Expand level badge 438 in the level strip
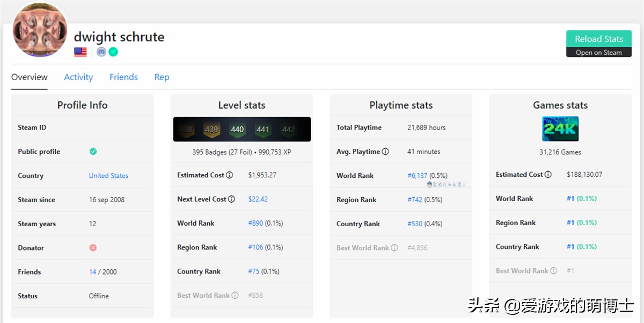Viewport: 644px width, 323px height. (x=185, y=129)
